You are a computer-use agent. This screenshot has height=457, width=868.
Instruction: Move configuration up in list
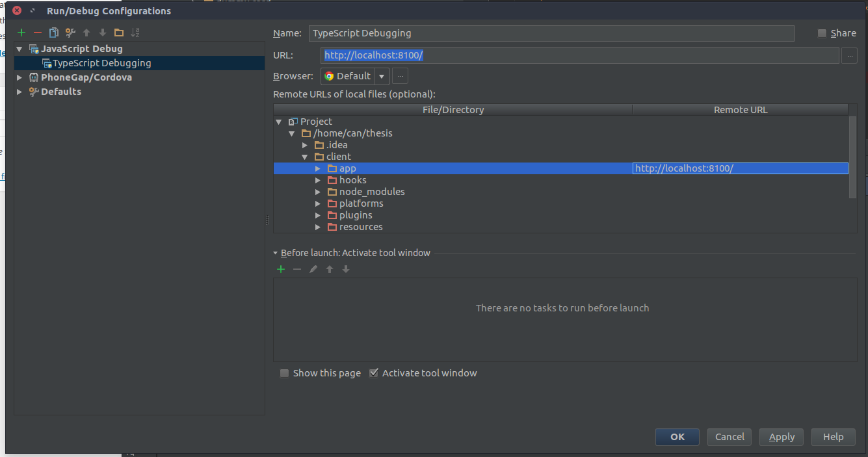[x=86, y=33]
